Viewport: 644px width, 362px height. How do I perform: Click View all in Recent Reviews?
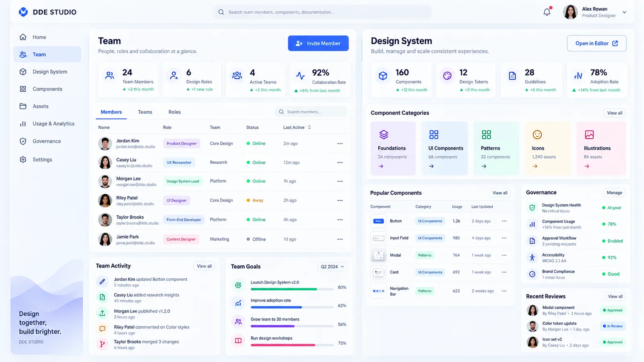[x=615, y=296]
